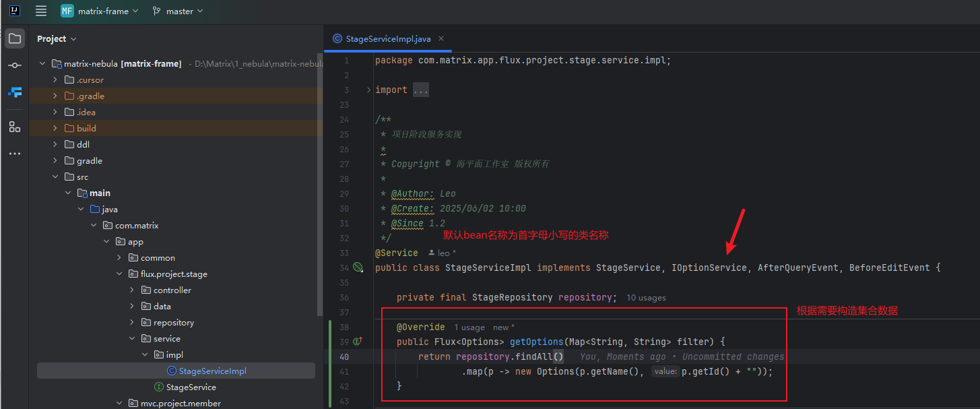The width and height of the screenshot is (980, 409).
Task: Expand the controller folder node
Action: point(131,290)
